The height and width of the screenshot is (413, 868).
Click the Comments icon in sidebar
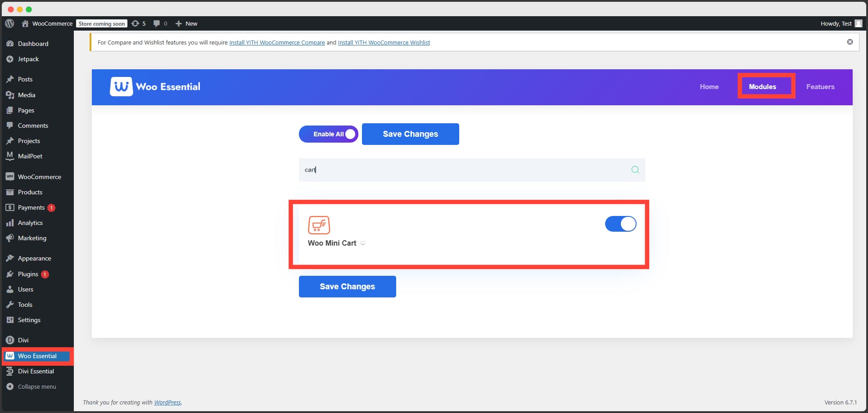(10, 126)
